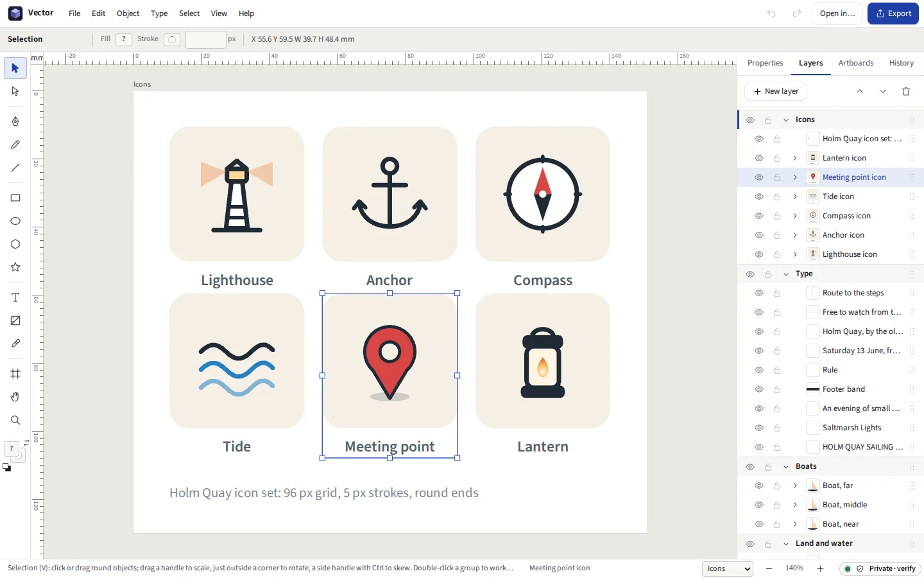Select the Hand pan tool
924x578 pixels.
click(15, 397)
